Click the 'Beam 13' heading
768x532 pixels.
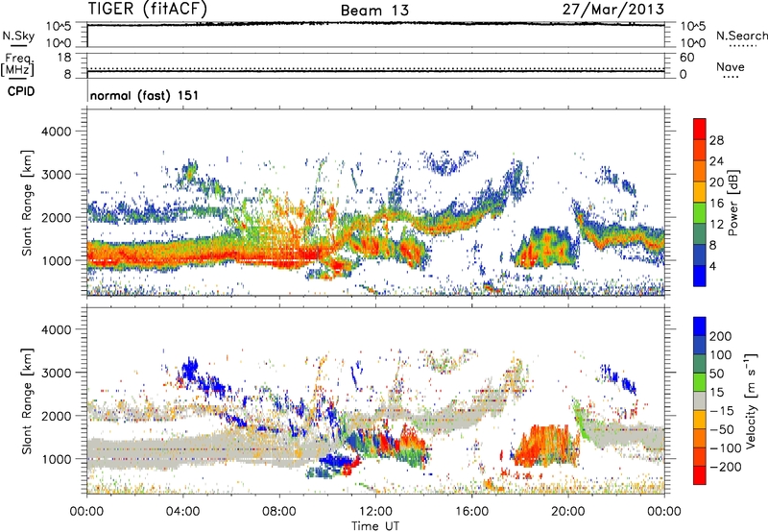click(x=374, y=11)
